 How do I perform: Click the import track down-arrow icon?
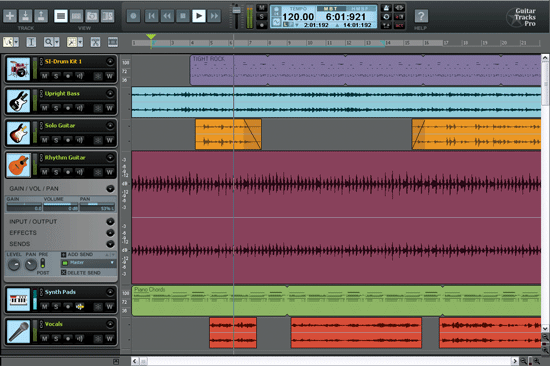(x=26, y=16)
